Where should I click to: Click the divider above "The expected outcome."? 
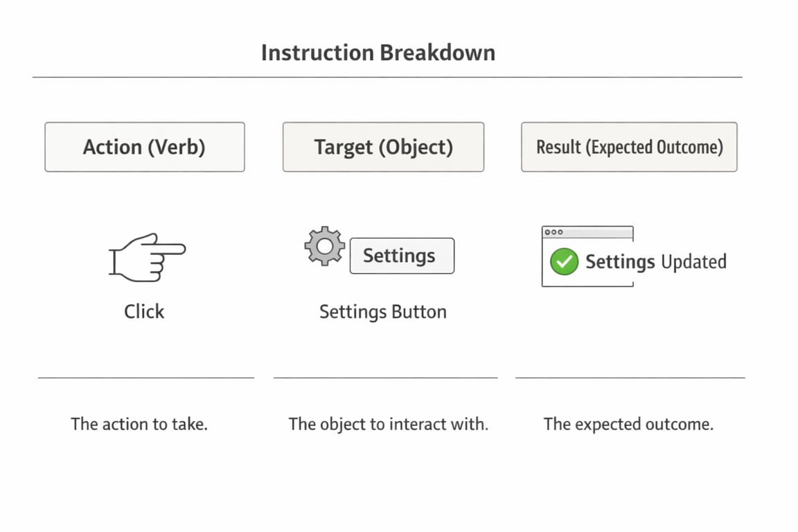click(630, 378)
